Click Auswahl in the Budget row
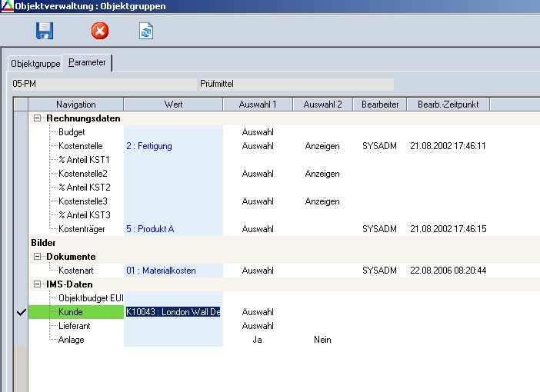Image resolution: width=540 pixels, height=392 pixels. pyautogui.click(x=258, y=132)
